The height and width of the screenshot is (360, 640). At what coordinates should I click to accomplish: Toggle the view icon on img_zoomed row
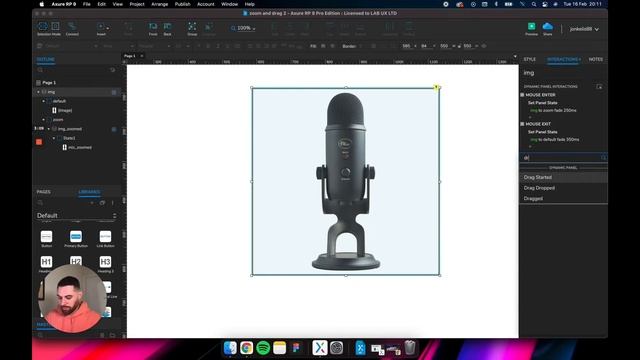[x=114, y=129]
